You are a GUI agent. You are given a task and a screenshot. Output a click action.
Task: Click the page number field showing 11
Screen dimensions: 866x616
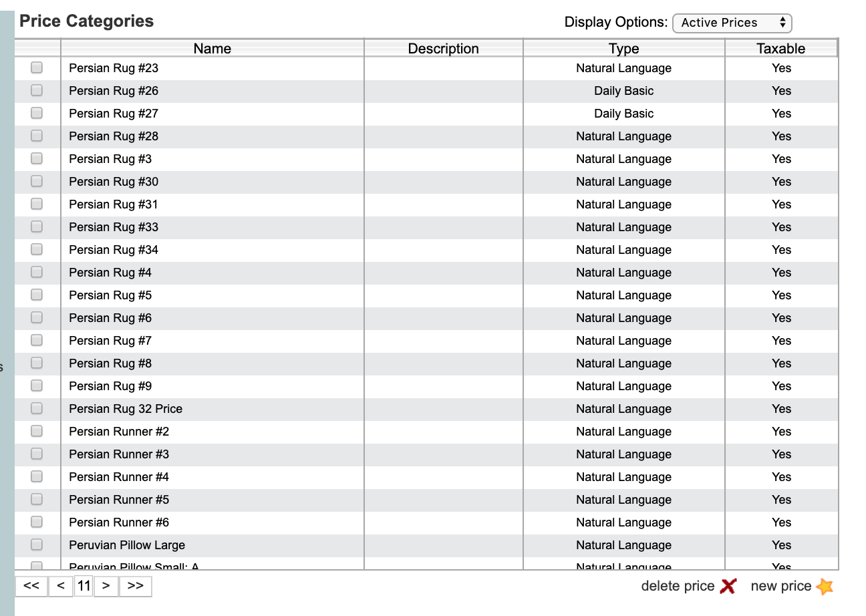[x=84, y=586]
